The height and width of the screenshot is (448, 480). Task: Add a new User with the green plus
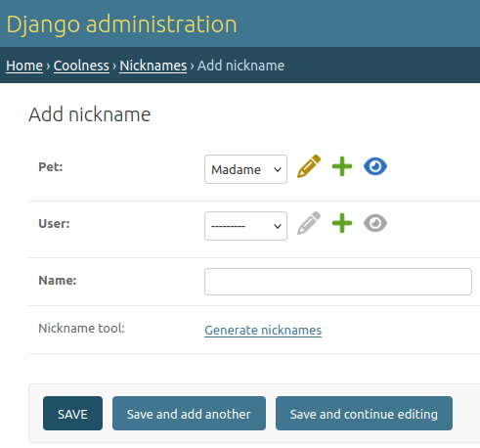click(342, 223)
